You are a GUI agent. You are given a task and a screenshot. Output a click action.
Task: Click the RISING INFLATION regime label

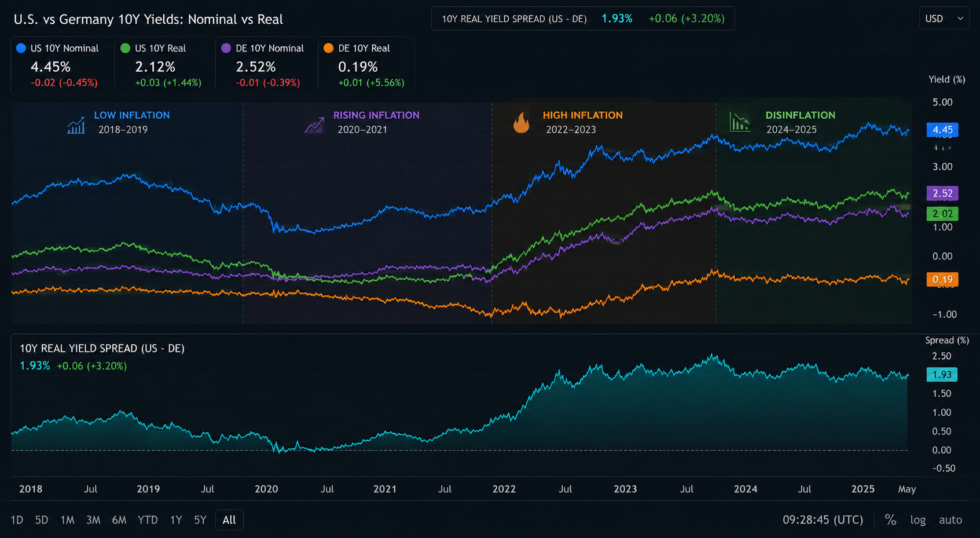376,115
